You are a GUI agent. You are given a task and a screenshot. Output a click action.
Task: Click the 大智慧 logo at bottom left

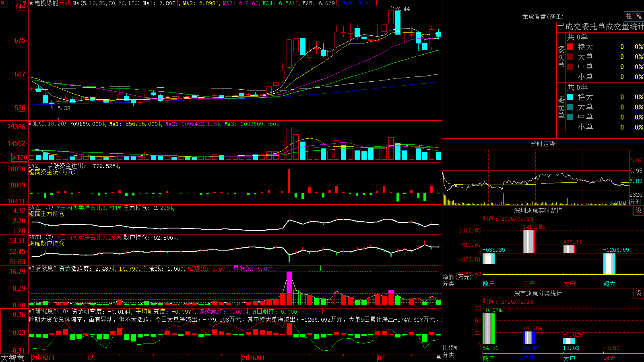[12, 358]
